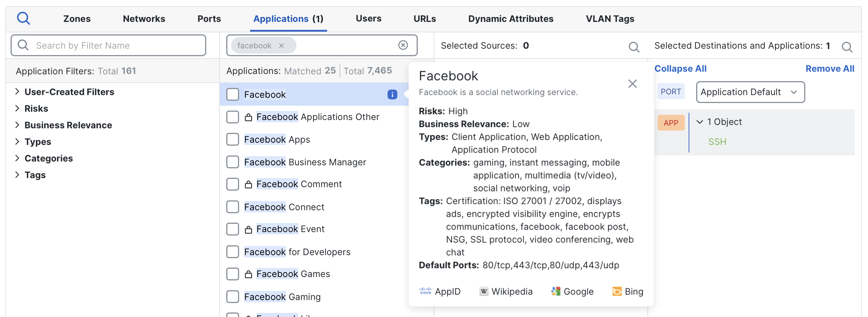Expand the Business Relevance filter group
Screen dimensions: 868x317
pos(17,125)
